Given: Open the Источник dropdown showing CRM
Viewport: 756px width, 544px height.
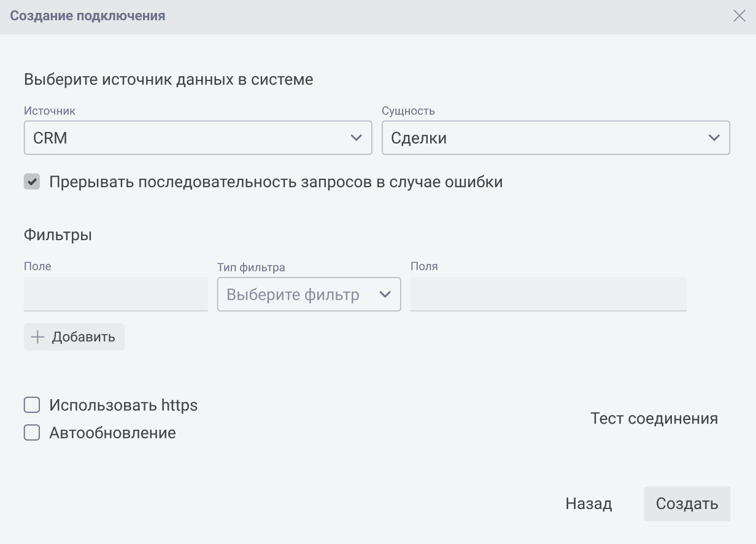Looking at the screenshot, I should [x=198, y=138].
